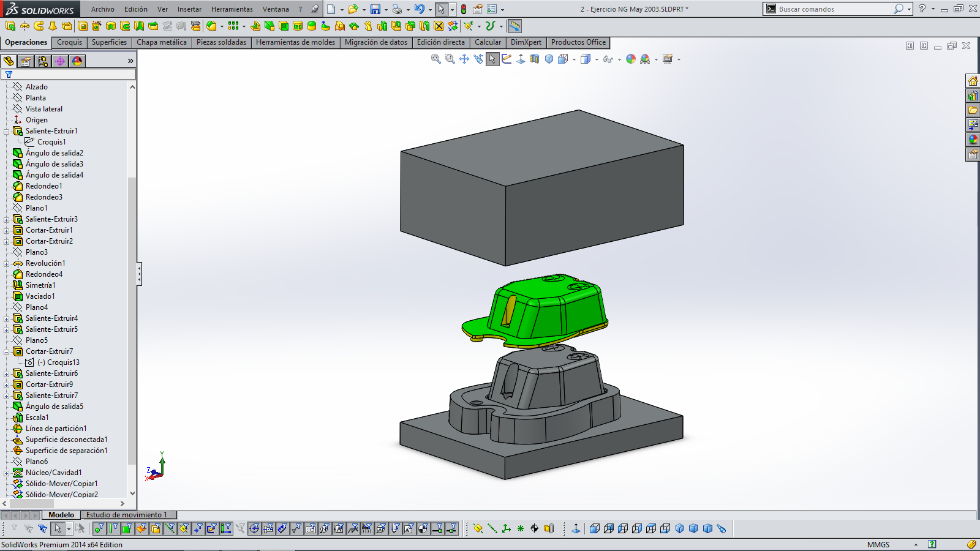This screenshot has height=551, width=980.
Task: Click the SolidWorks Resources home icon in task pane
Action: [x=973, y=81]
